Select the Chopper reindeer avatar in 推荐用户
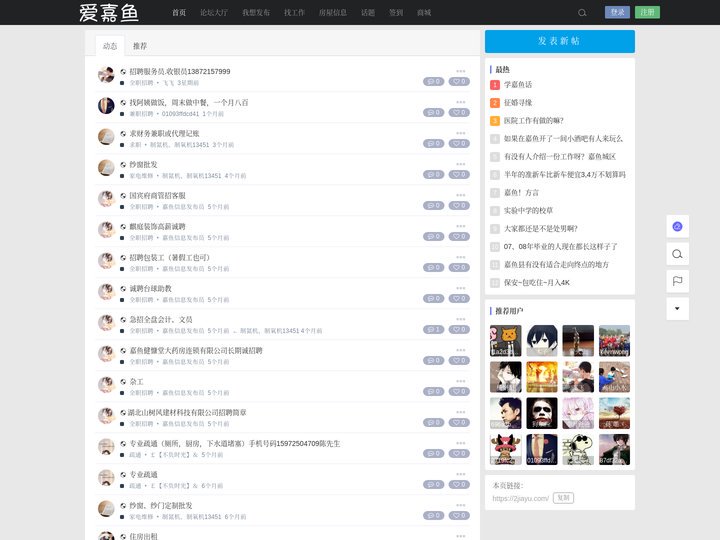The height and width of the screenshot is (540, 720). pos(506,450)
